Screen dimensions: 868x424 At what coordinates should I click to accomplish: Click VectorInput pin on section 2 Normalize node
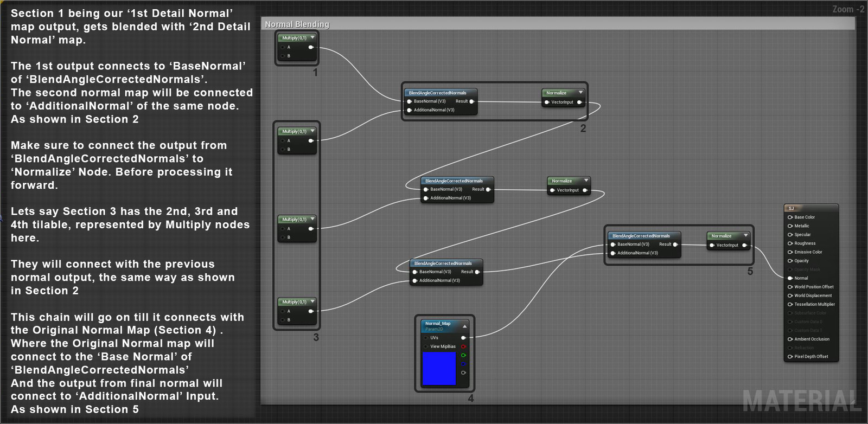547,102
